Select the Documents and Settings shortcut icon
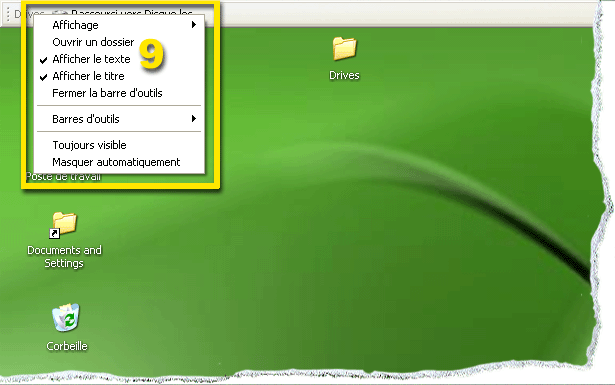This screenshot has width=615, height=385. [64, 224]
